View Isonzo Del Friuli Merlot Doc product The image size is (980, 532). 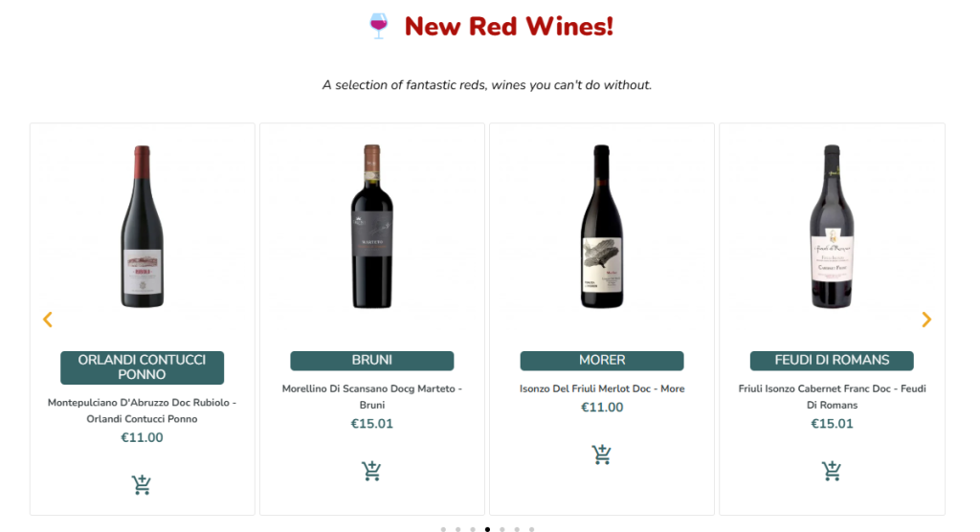602,388
